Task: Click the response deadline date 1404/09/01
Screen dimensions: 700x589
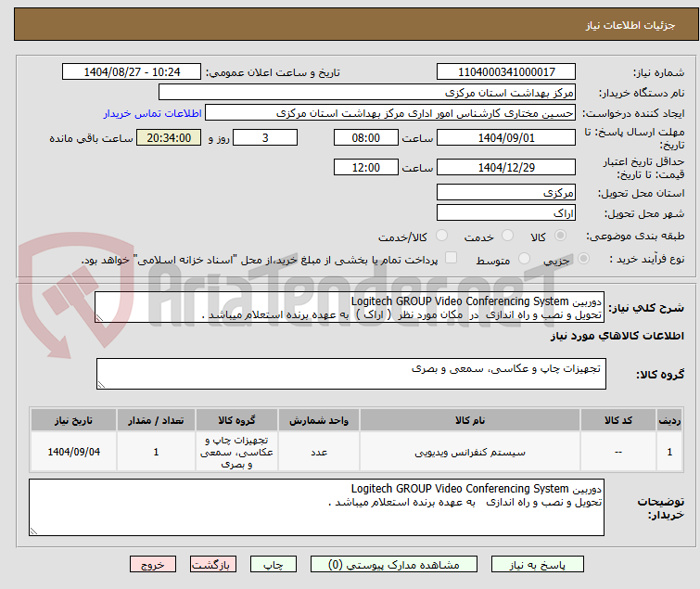Action: 506,137
